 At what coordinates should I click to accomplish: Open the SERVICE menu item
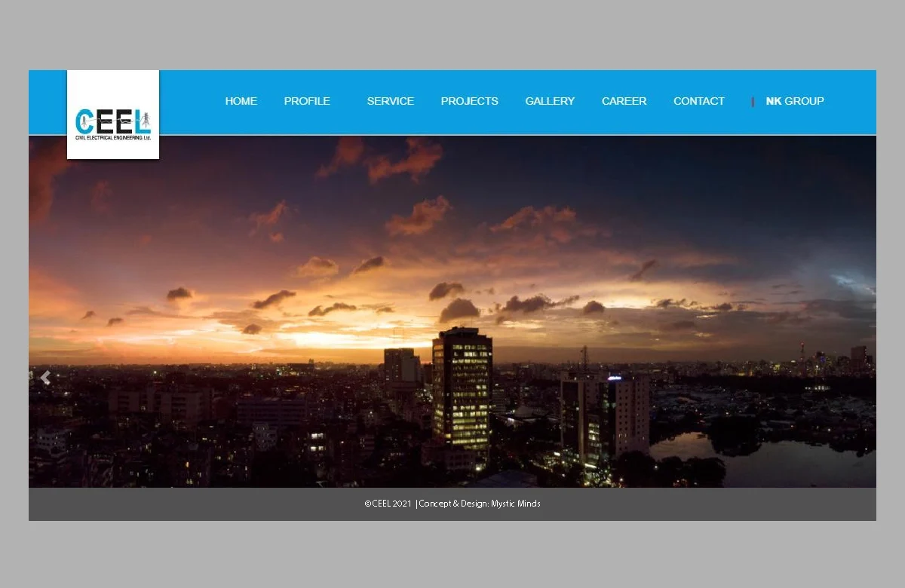coord(390,101)
